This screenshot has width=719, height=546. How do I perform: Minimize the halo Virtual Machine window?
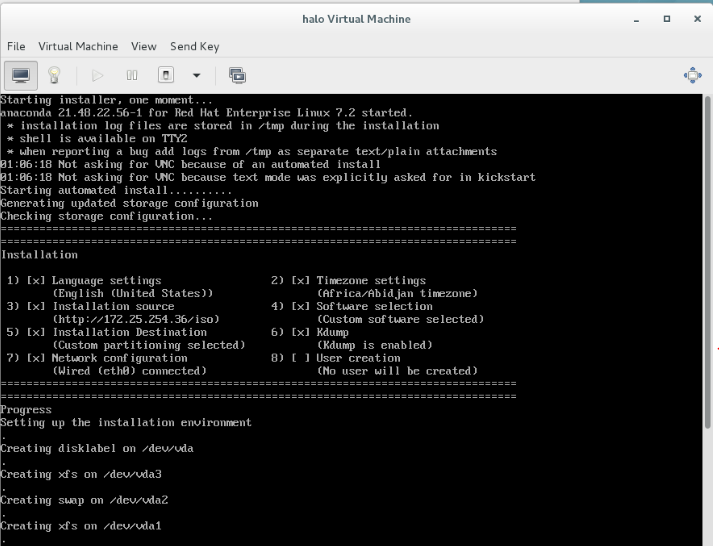(x=636, y=19)
